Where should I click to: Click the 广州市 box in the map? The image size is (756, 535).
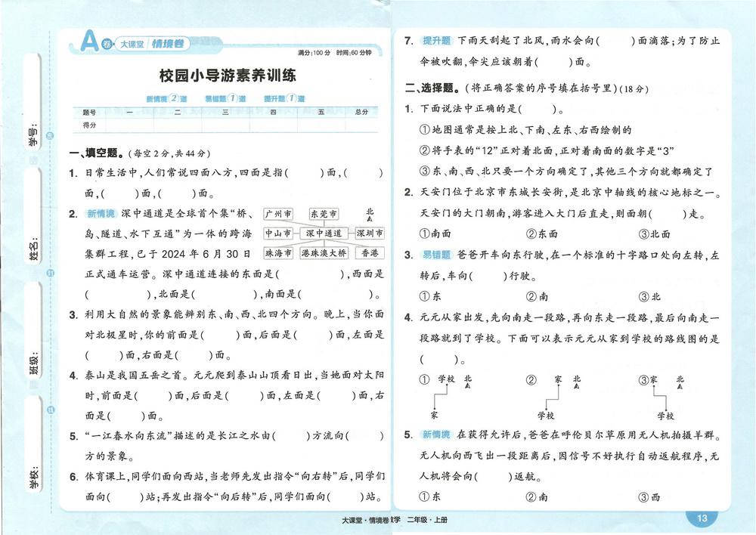point(278,215)
